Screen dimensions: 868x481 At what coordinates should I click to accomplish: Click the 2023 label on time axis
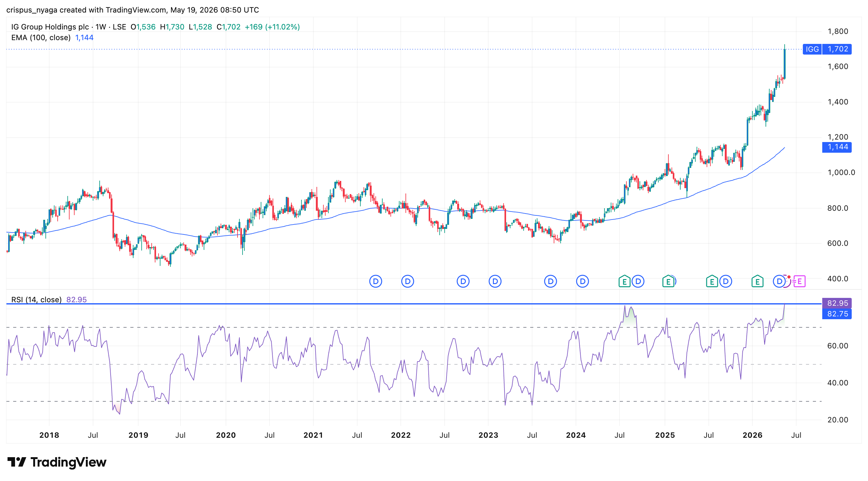pos(488,435)
